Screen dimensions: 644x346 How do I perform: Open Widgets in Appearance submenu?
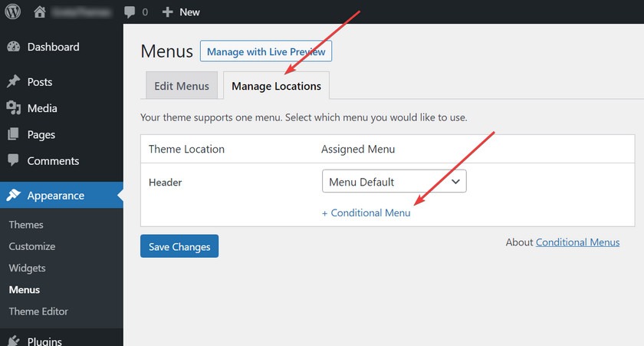(27, 268)
